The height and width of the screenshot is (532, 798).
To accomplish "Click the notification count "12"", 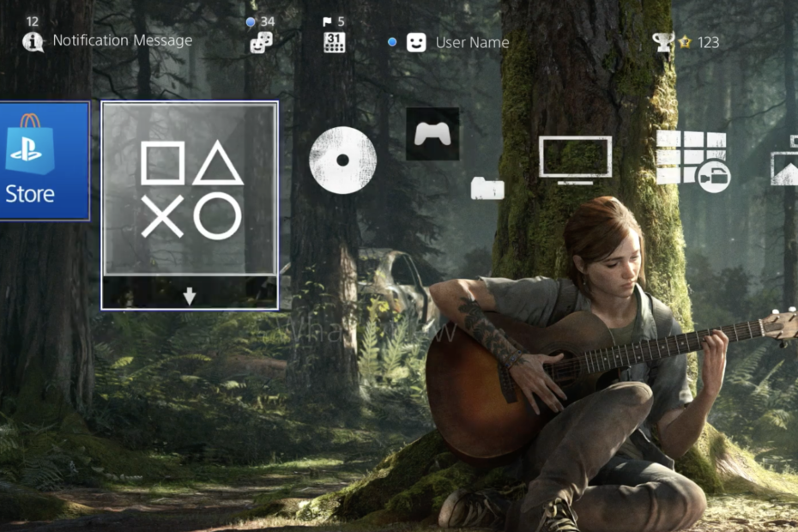I will (x=33, y=21).
